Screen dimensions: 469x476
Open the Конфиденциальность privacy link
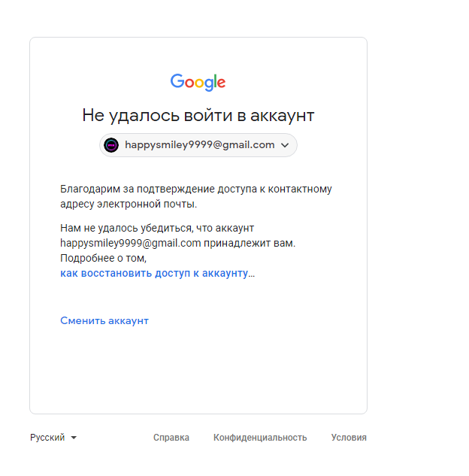coord(260,438)
